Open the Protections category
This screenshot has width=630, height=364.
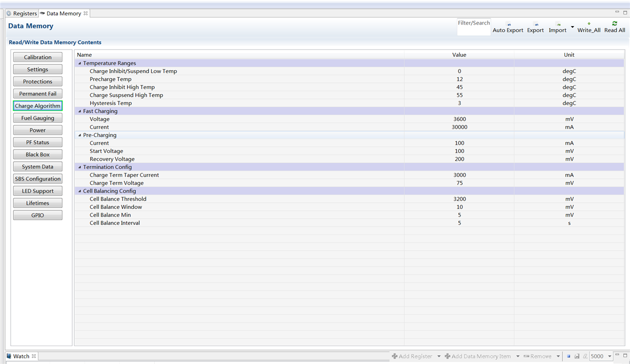[x=38, y=81]
